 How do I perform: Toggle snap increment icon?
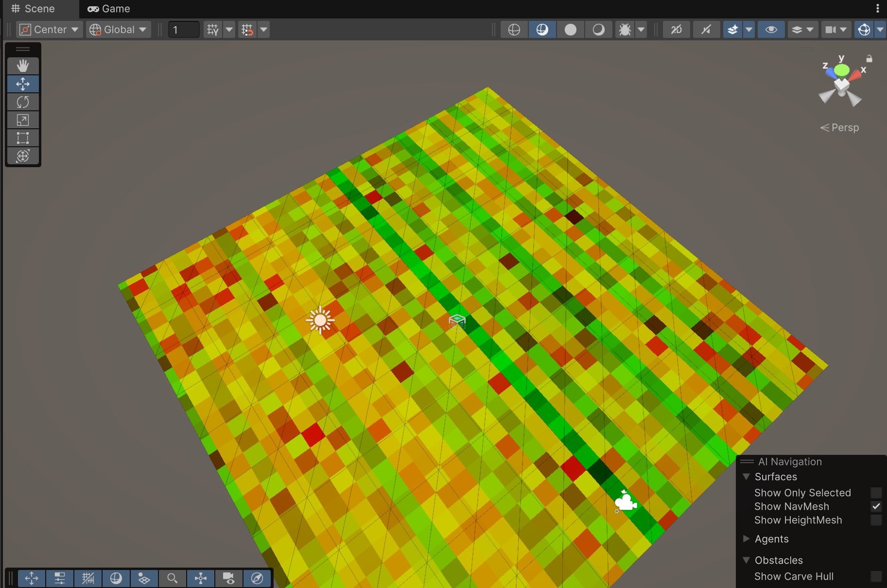click(247, 30)
